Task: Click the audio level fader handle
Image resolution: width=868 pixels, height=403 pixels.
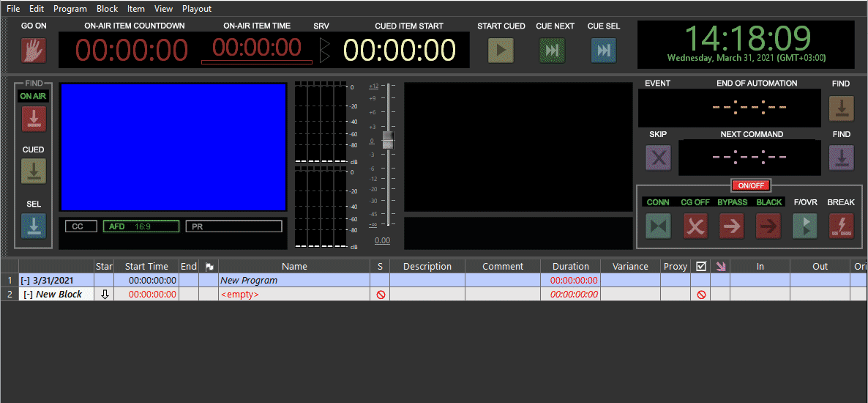Action: [388, 140]
